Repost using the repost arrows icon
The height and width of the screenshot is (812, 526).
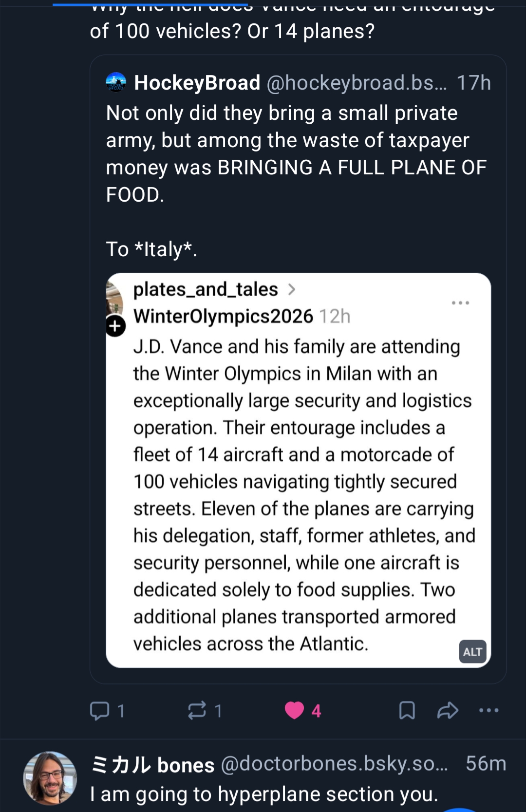(197, 711)
